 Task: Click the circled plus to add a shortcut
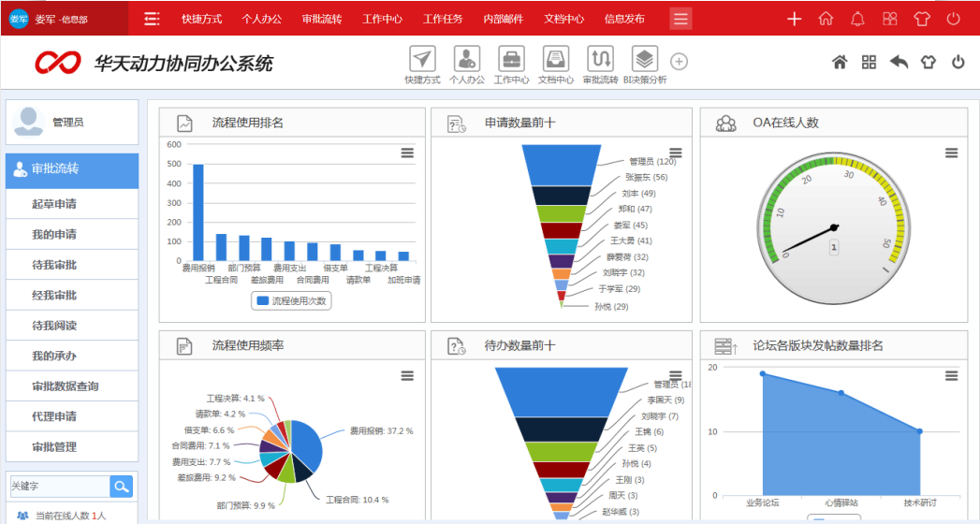coord(680,62)
